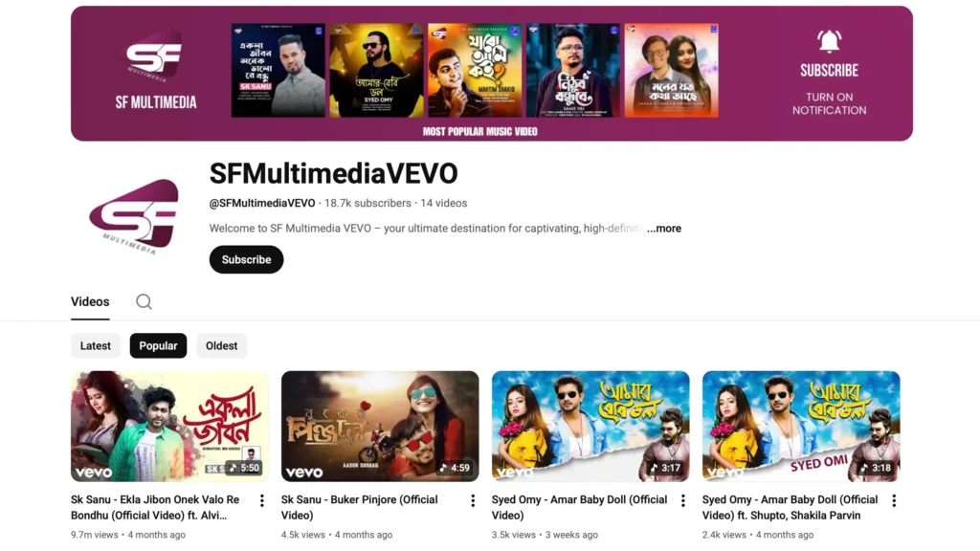Play the Buker Pinjore thumbnail
The image size is (980, 551).
pyautogui.click(x=380, y=426)
